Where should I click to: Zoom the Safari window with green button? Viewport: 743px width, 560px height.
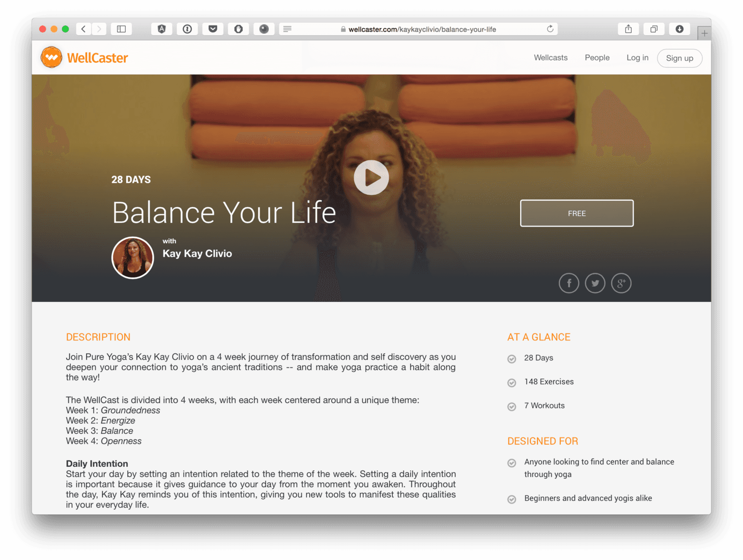click(x=65, y=29)
